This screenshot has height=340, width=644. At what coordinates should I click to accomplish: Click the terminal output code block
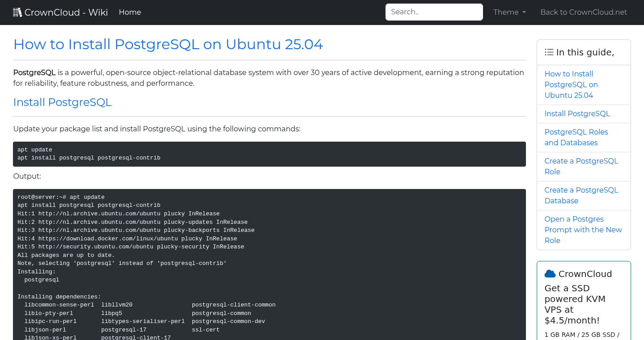point(269,264)
